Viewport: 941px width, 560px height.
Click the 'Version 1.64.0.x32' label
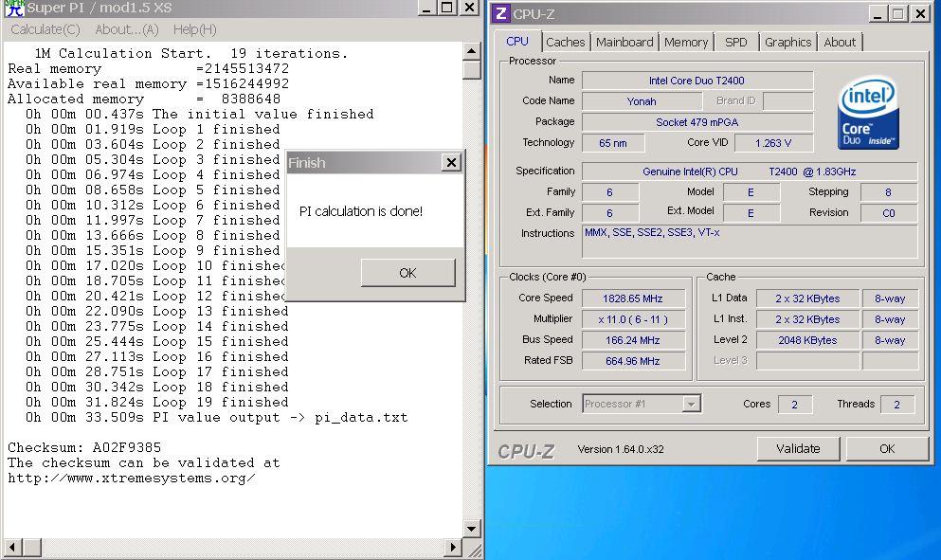(621, 449)
